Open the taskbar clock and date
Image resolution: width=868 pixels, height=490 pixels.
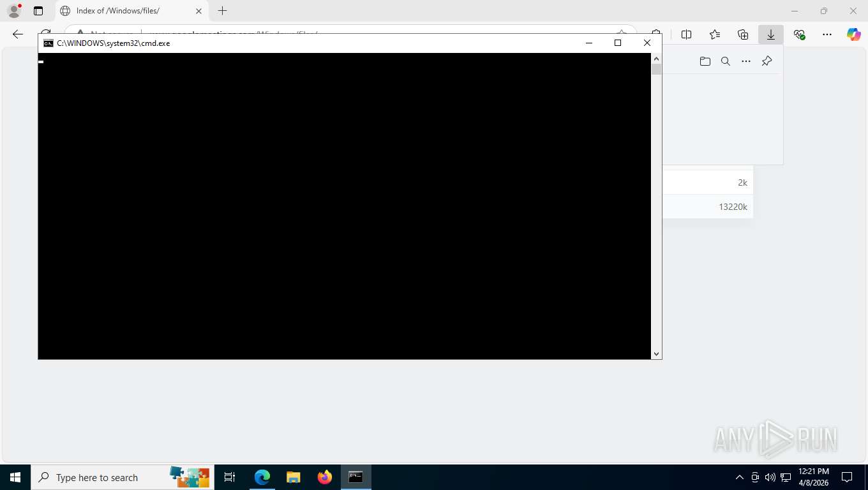point(814,477)
